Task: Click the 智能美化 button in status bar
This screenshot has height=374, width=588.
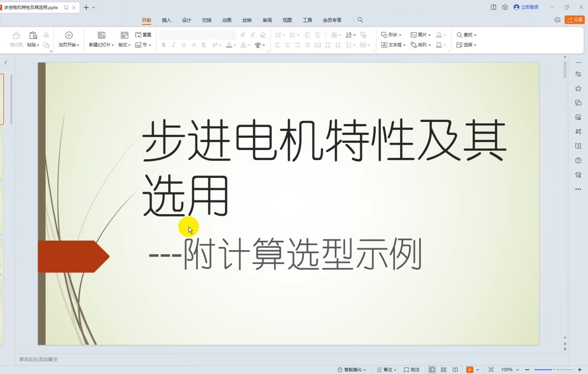Action: point(352,370)
